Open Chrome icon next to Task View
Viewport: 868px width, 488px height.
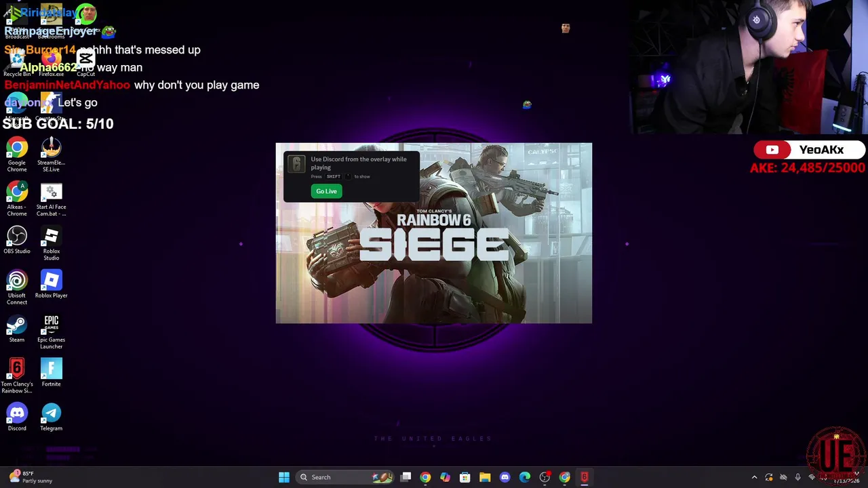[425, 477]
